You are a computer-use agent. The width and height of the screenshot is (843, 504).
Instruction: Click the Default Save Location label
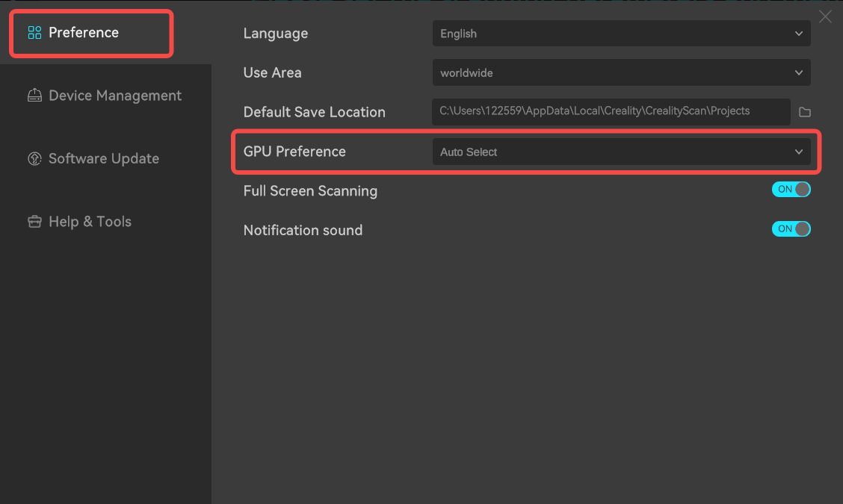[314, 112]
